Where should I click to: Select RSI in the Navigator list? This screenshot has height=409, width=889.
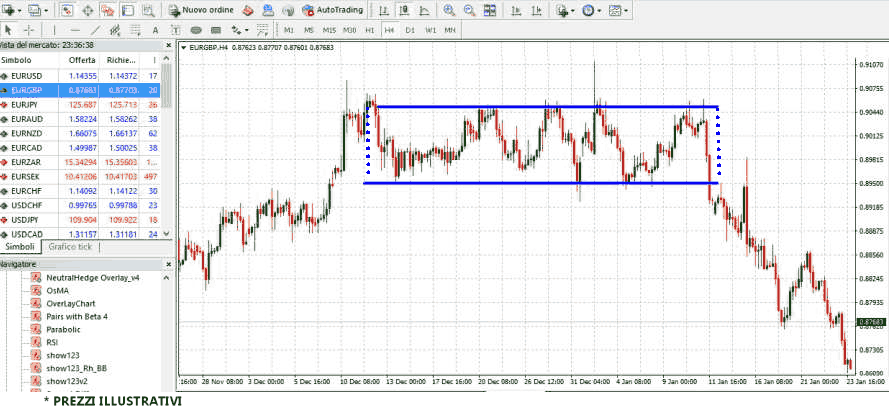(x=52, y=342)
